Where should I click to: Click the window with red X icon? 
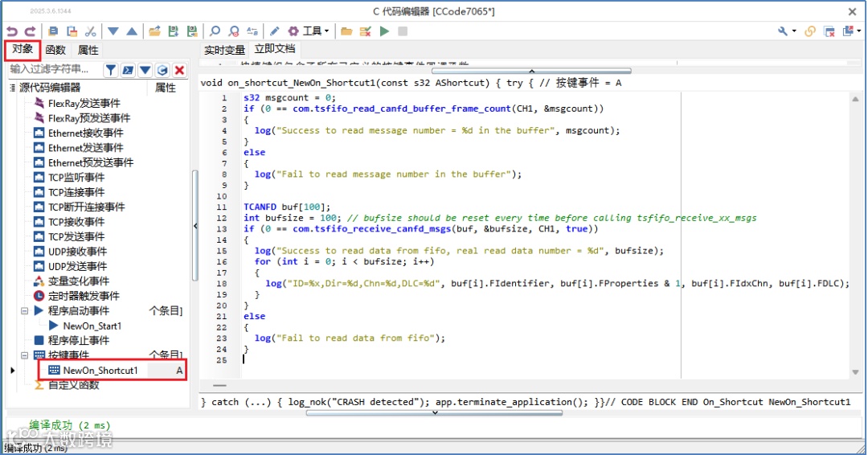coord(829,31)
